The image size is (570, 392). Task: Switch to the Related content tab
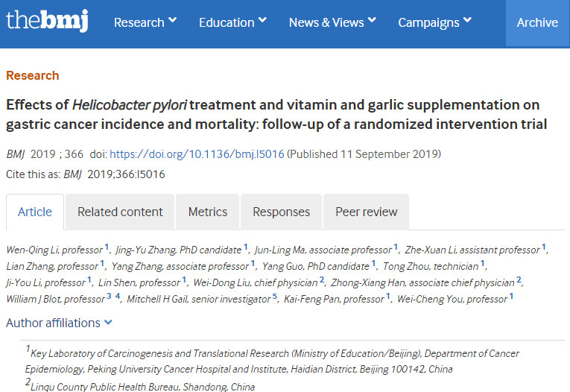[120, 212]
